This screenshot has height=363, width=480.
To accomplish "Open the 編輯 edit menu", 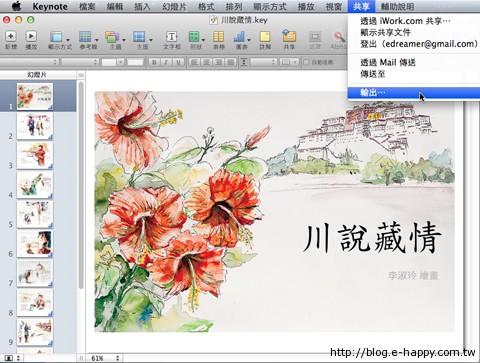I will [115, 6].
